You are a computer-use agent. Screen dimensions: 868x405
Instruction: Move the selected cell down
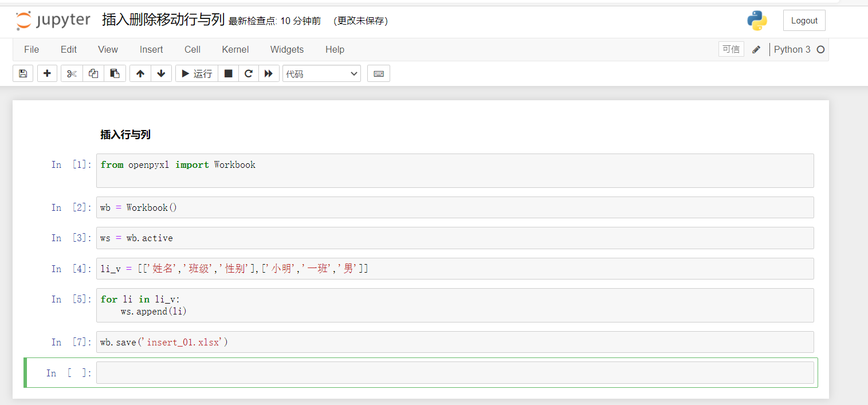[161, 73]
